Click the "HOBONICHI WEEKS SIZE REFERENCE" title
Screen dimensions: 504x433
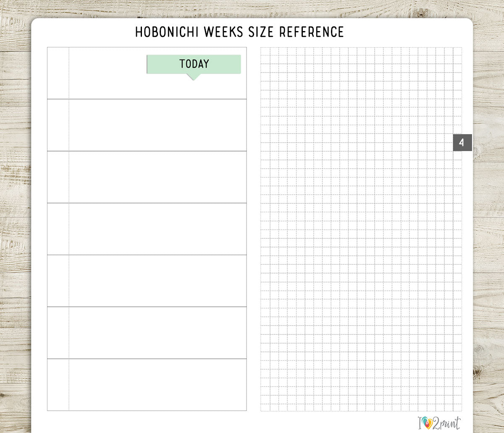click(x=239, y=32)
